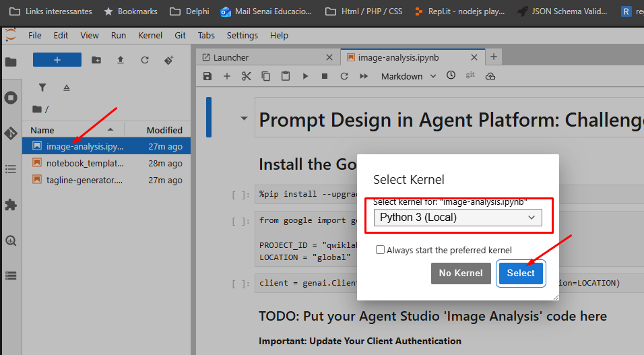Viewport: 644px width, 355px height.
Task: Open the File Browser sidebar panel
Action: 11,62
